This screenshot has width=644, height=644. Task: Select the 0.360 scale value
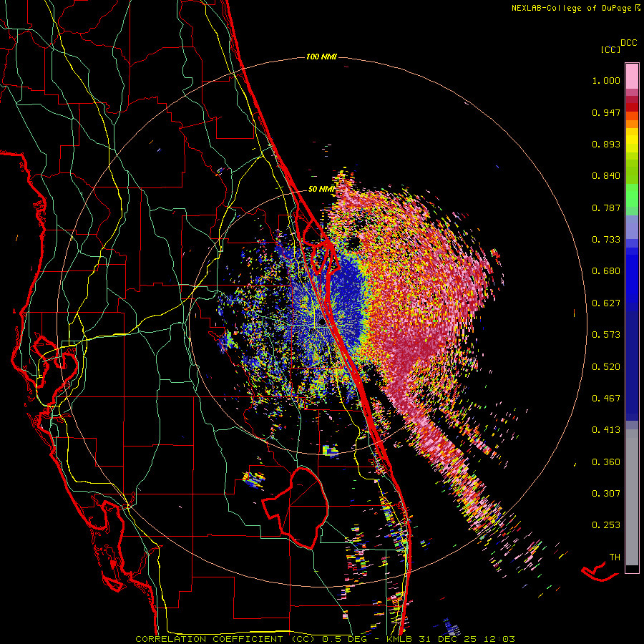point(606,462)
